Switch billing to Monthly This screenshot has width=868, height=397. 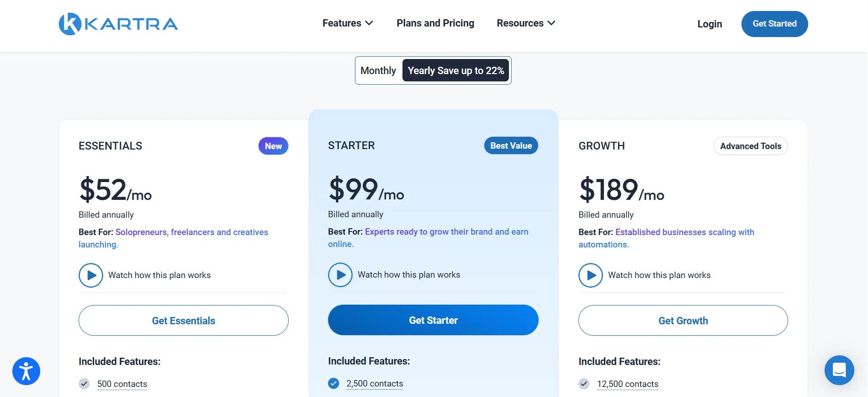tap(378, 70)
